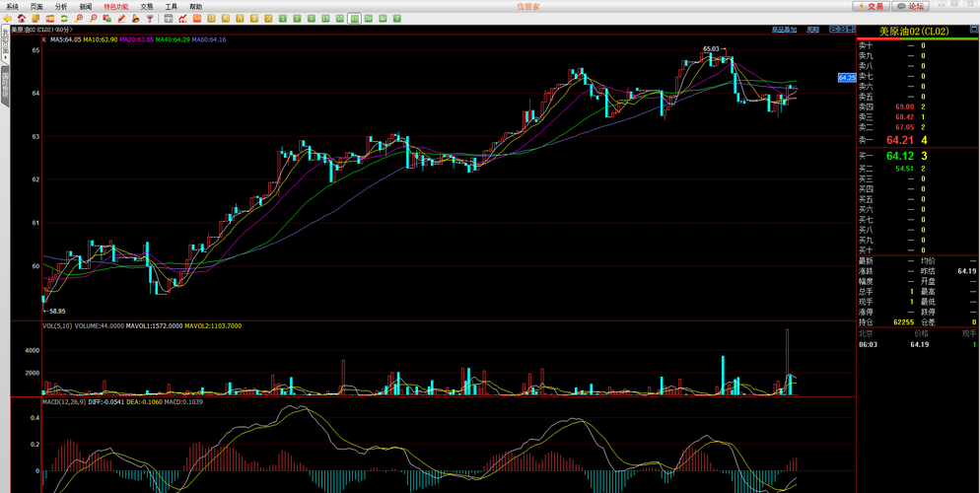
Task: Click the chart title 美原油02 (CL02) <60分>
Action: [x=41, y=30]
